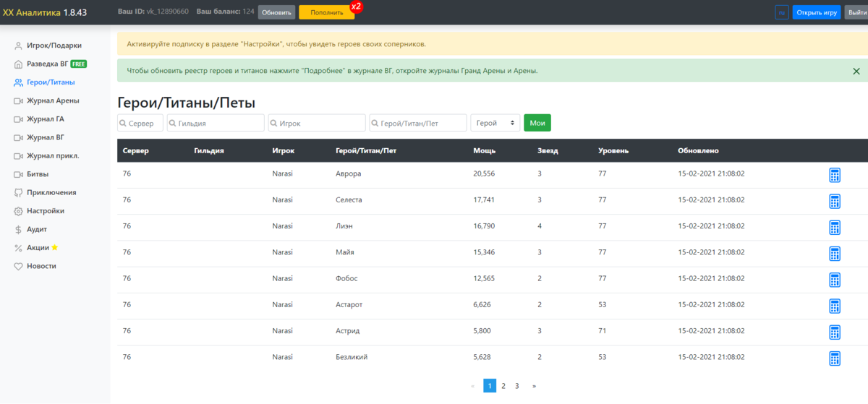Viewport: 868px width, 404px height.
Task: Open Игрок/Подарки in sidebar
Action: pos(53,45)
